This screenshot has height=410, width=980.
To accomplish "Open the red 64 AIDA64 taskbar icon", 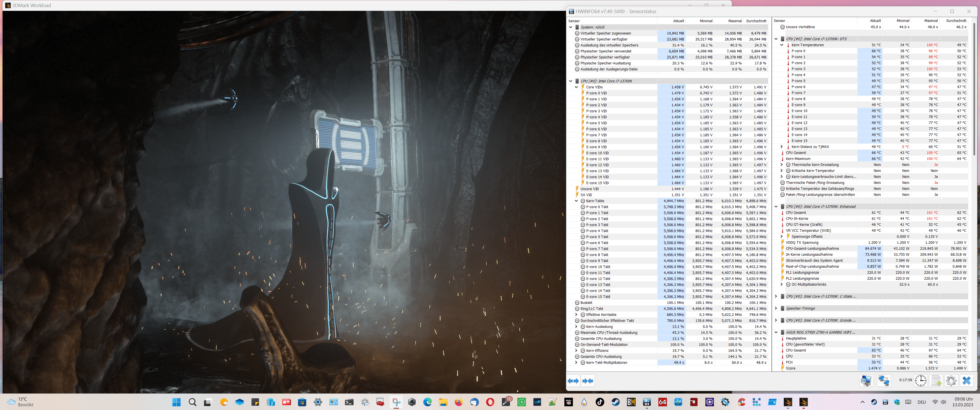I will [662, 402].
